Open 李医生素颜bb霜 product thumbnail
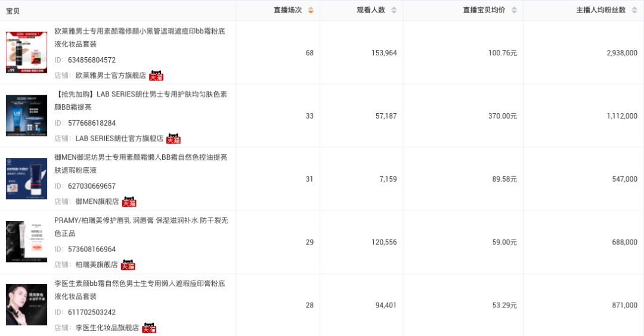644x336 pixels. (x=26, y=305)
